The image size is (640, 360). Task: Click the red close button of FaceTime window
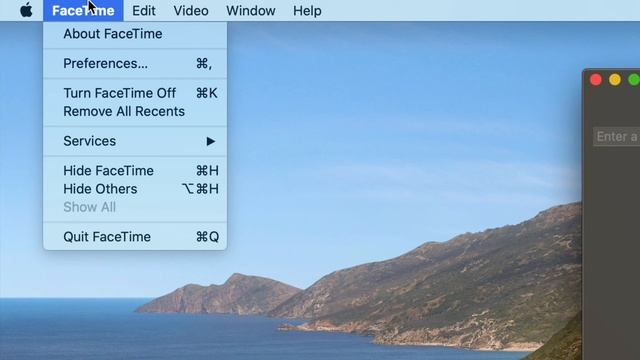click(596, 80)
